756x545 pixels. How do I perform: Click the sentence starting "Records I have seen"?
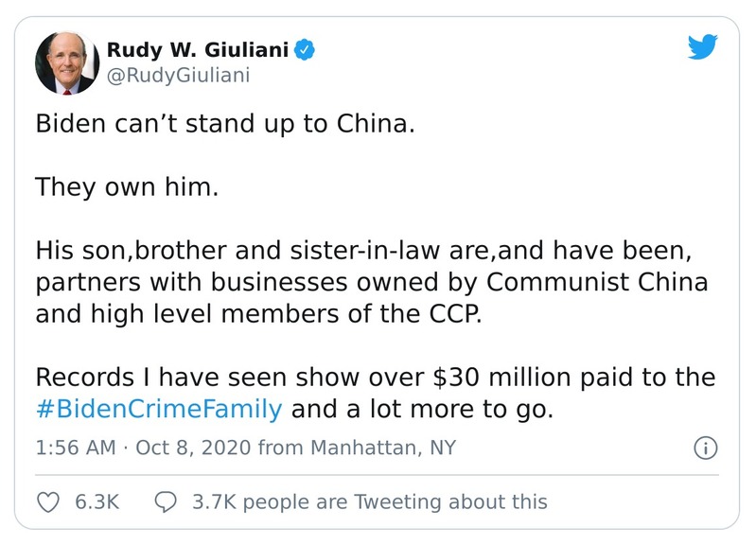point(375,378)
